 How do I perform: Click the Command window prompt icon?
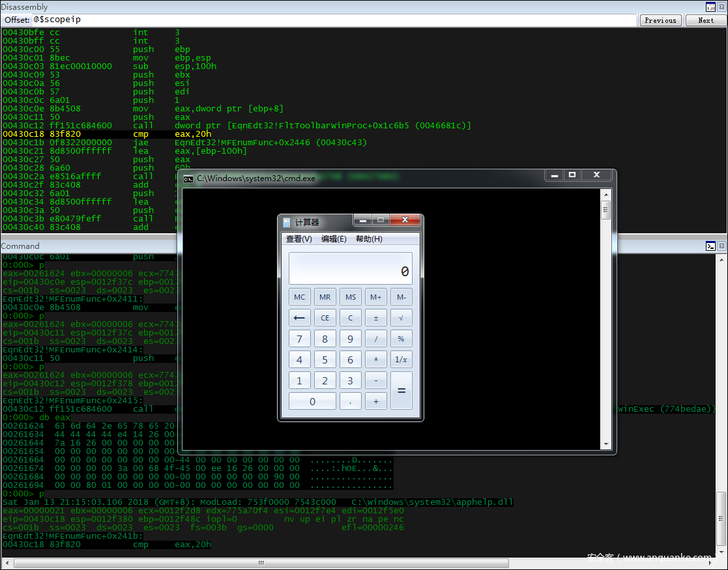point(710,246)
